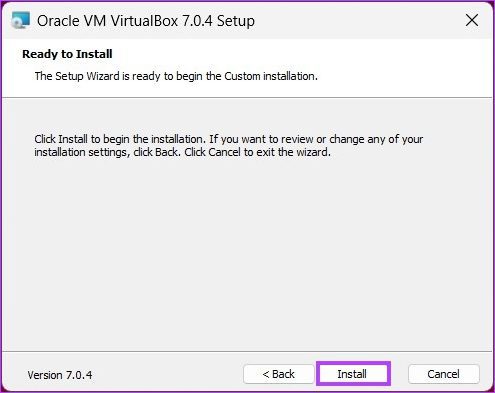Click the Install button to begin installation
495x393 pixels.
pos(353,374)
